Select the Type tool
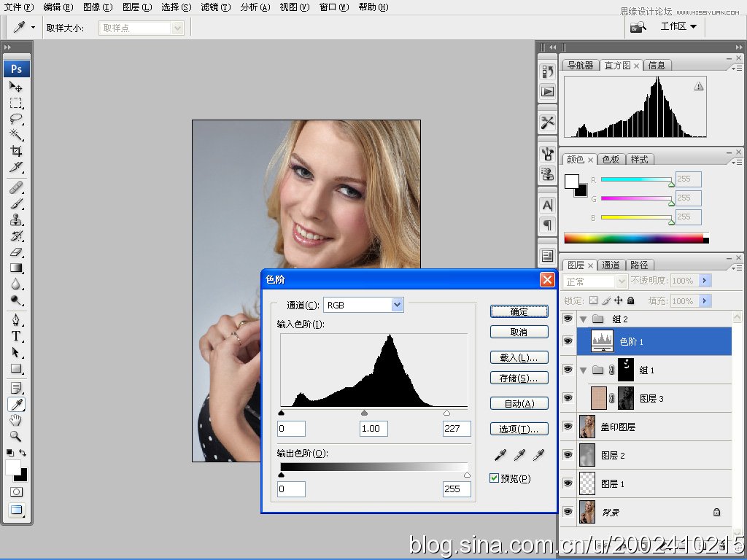The height and width of the screenshot is (560, 747). [16, 336]
